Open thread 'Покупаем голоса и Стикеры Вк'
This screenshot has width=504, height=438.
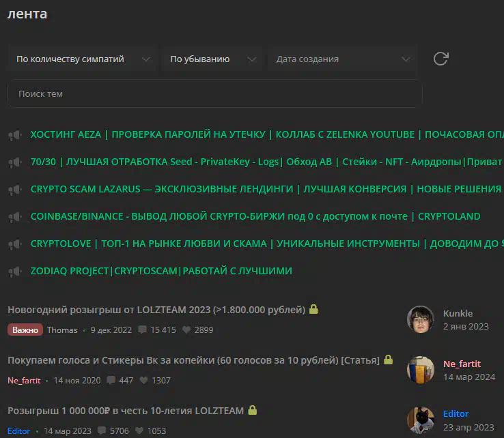pos(193,360)
